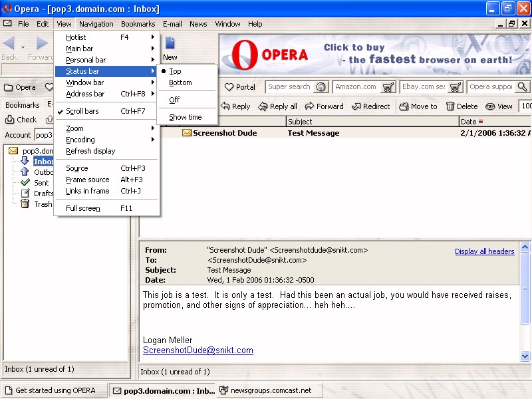Click the Super search input field
The image size is (532, 399).
[291, 87]
